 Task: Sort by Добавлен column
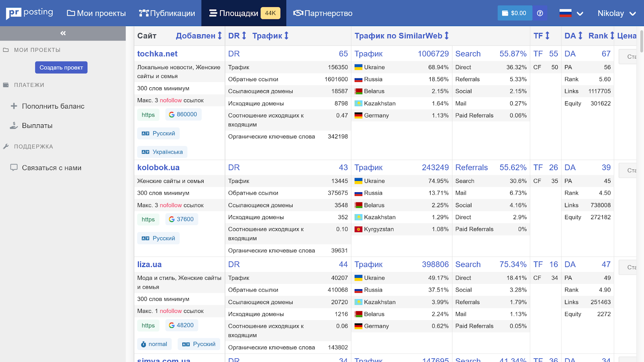click(199, 36)
